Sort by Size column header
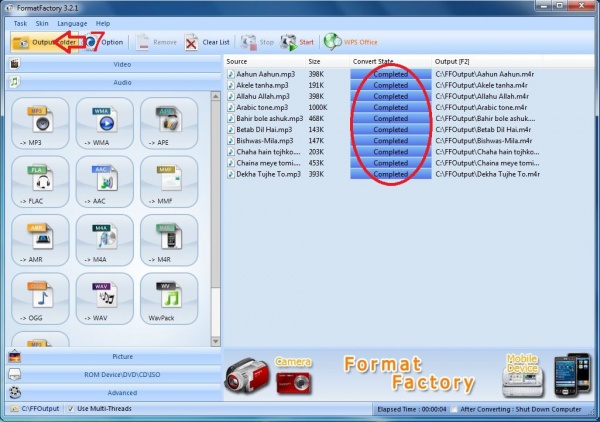Viewport: 600px width, 422px height. 327,61
